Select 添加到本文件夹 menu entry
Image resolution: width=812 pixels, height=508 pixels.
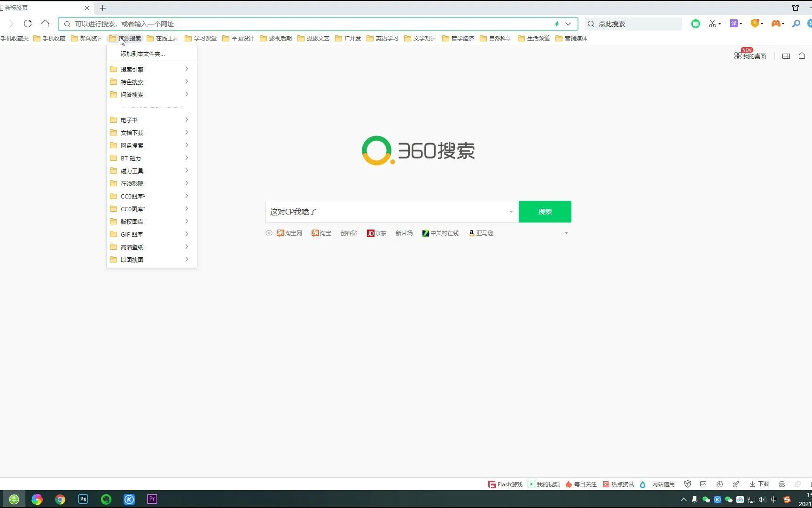click(x=142, y=54)
